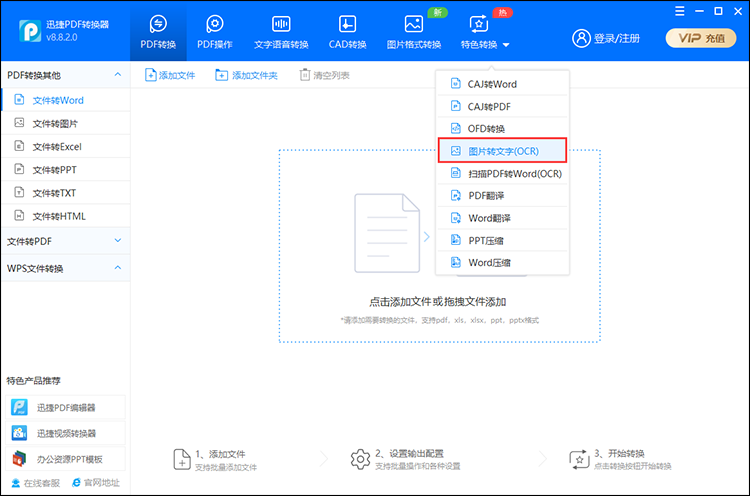Click the step 3 开始转换 icon
Image resolution: width=750 pixels, height=496 pixels.
pyautogui.click(x=579, y=459)
